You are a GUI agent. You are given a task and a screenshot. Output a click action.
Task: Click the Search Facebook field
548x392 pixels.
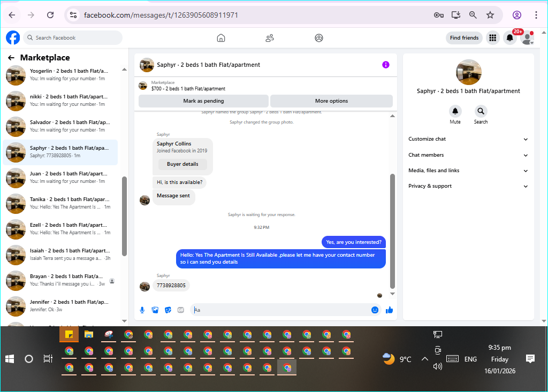point(73,38)
